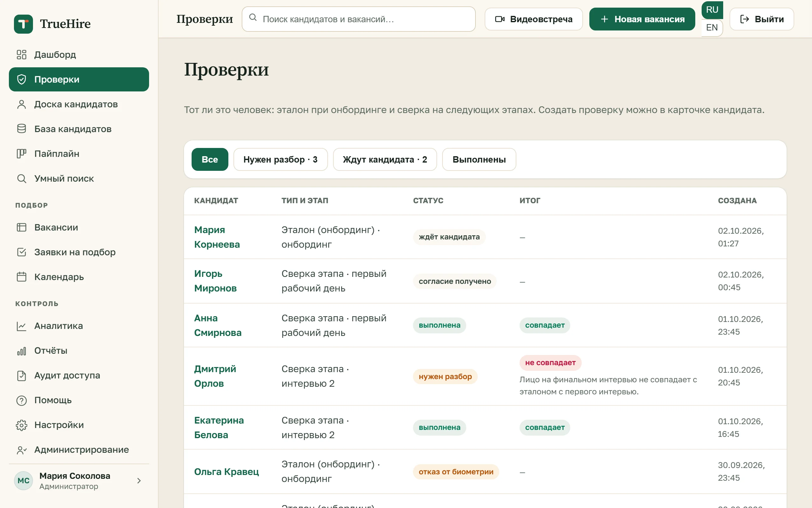This screenshot has height=508, width=812.
Task: Click the database icon for База кандидатов
Action: pos(22,129)
